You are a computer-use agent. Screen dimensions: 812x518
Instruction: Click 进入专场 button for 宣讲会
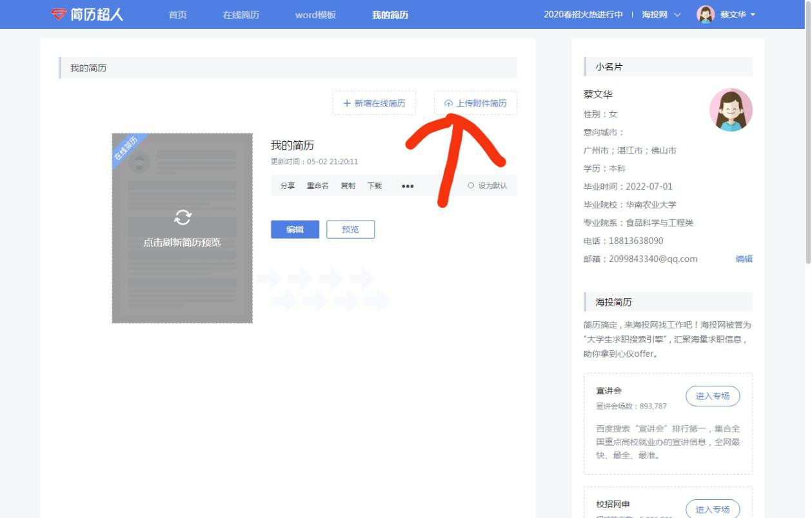point(712,396)
